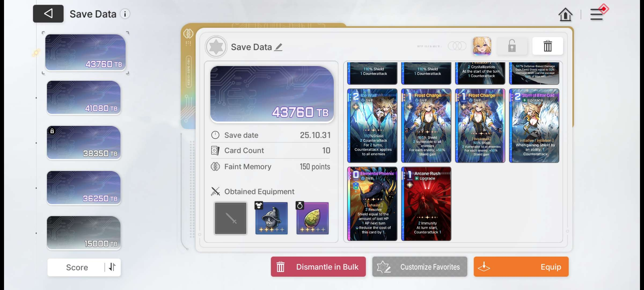Select the star emblem beside Save Data
This screenshot has height=290, width=644.
216,47
